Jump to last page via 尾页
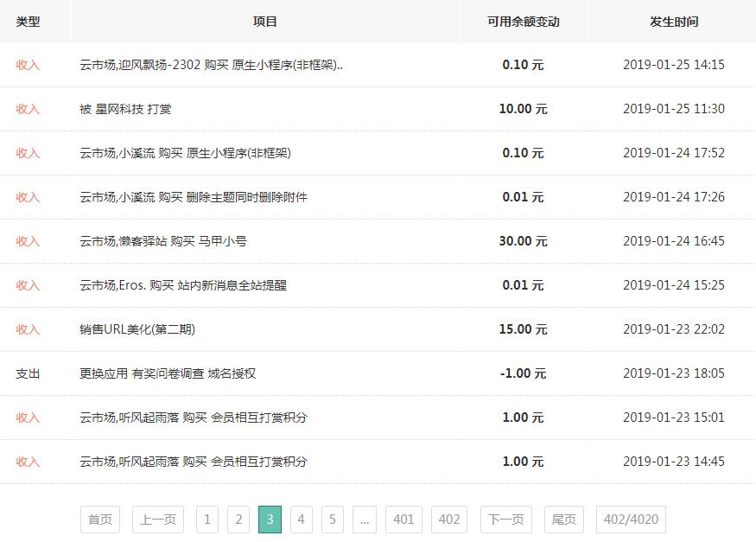The width and height of the screenshot is (756, 542). point(564,520)
